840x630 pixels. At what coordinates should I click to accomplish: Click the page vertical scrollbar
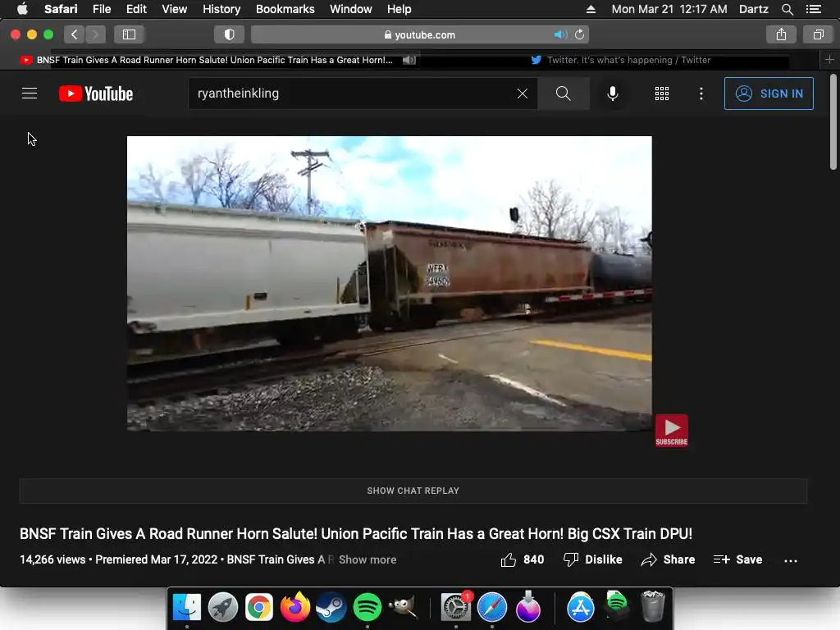[x=833, y=122]
